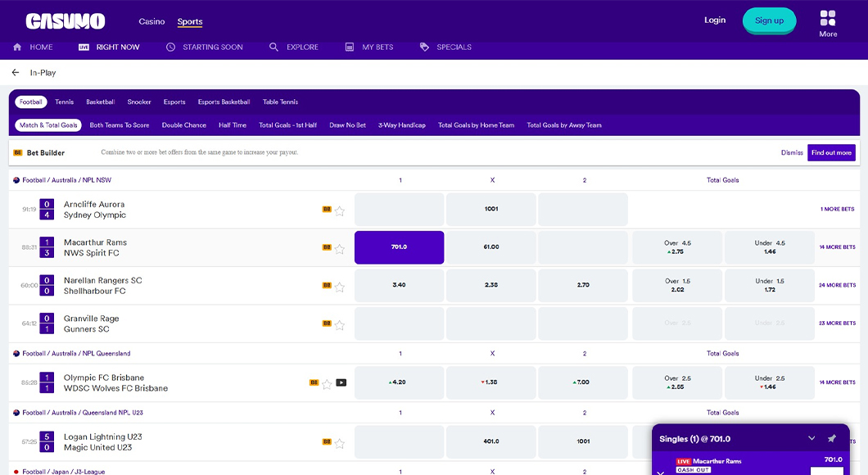868x475 pixels.
Task: Dismiss the Bet Builder banner
Action: (792, 153)
